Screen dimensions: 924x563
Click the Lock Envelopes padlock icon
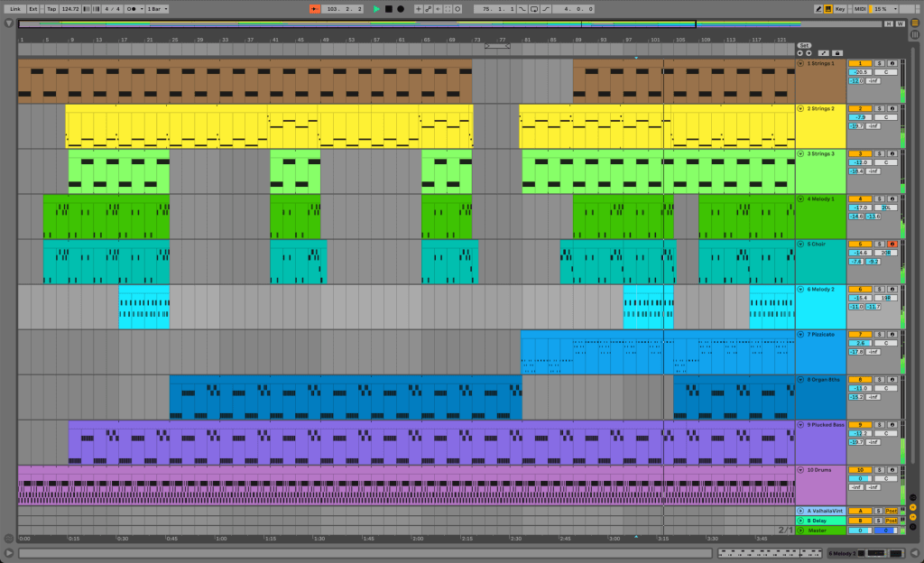[837, 53]
